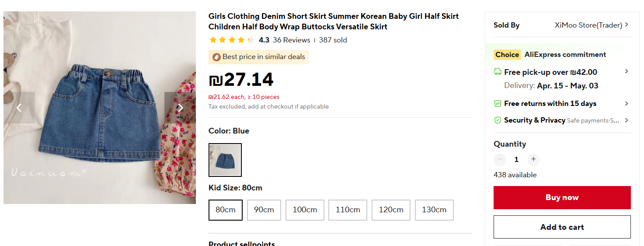This screenshot has height=246, width=644.
Task: Open the 36 Reviews link
Action: coord(291,40)
